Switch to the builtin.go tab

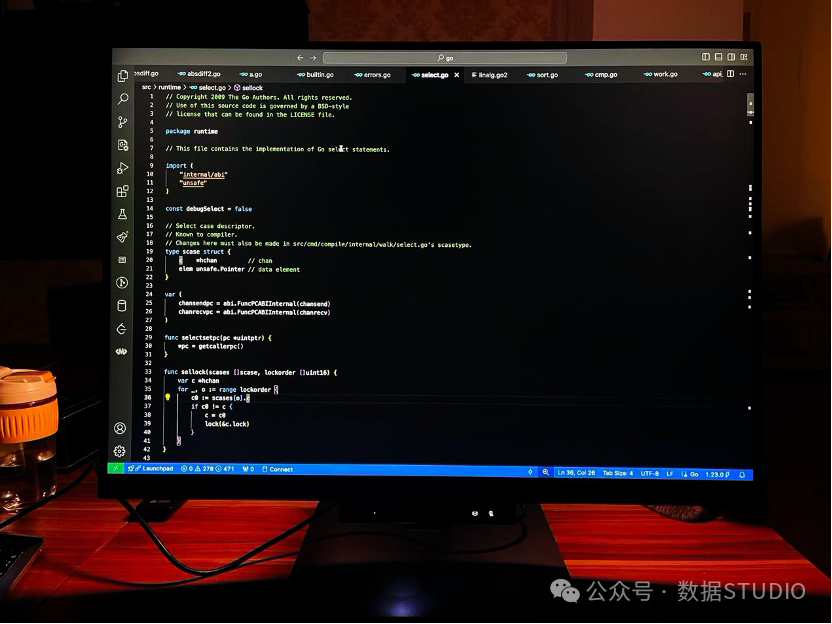[316, 74]
